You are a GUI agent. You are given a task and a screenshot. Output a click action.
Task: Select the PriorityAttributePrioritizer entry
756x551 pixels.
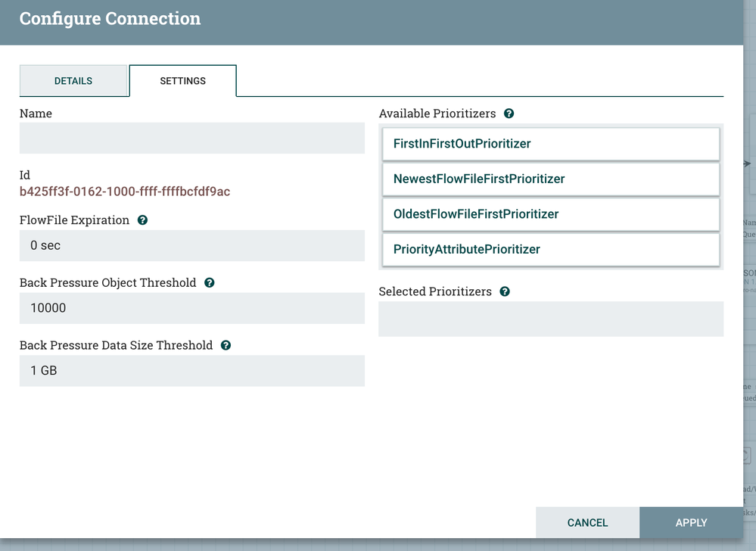(x=550, y=250)
